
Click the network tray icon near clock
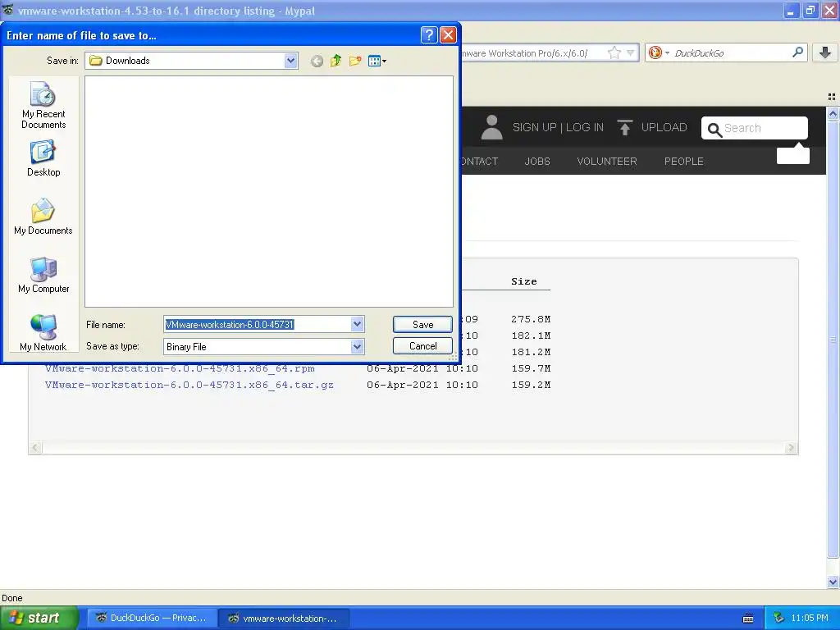tap(779, 619)
